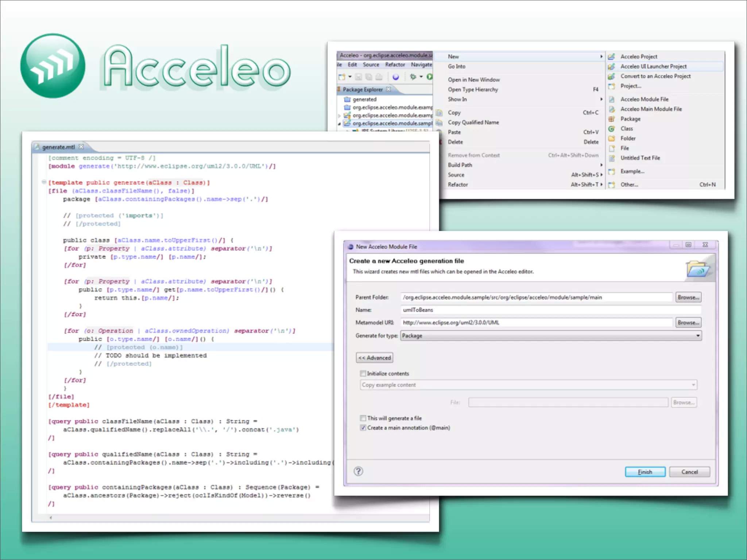Image resolution: width=747 pixels, height=560 pixels.
Task: Enable the Initialize contents checkbox
Action: pyautogui.click(x=363, y=373)
